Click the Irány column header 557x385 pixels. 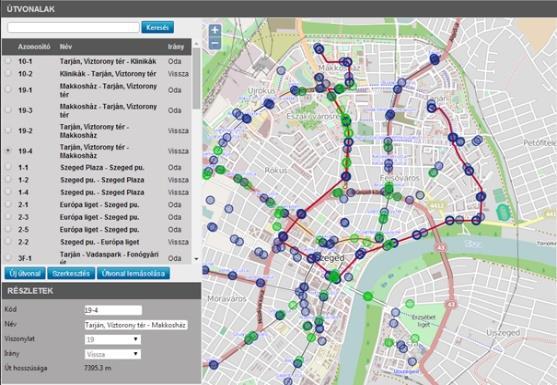click(x=176, y=47)
